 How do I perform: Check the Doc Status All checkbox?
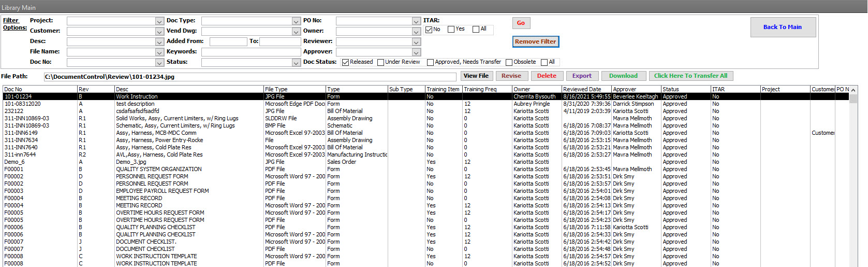(x=544, y=62)
